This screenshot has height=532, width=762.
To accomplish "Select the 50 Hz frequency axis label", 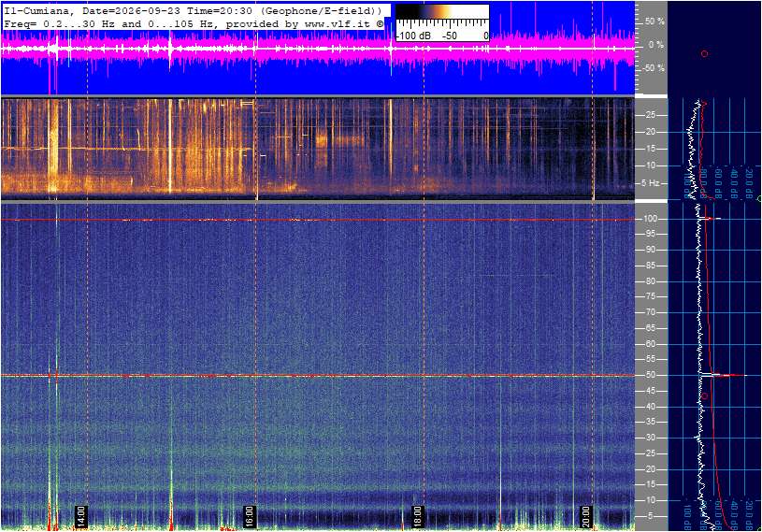I will pyautogui.click(x=650, y=375).
